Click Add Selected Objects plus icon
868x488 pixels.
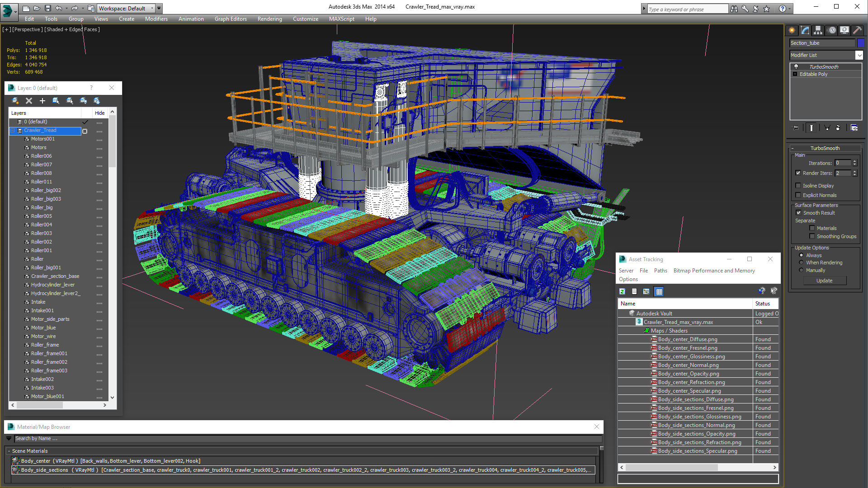pyautogui.click(x=42, y=101)
